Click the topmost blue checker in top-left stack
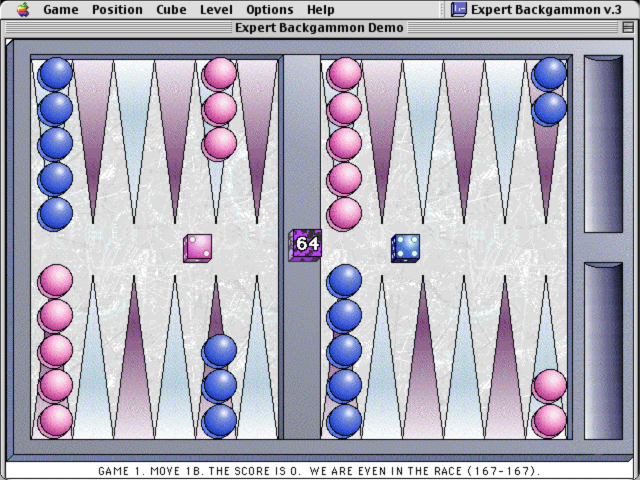The width and height of the screenshot is (640, 480). click(55, 73)
